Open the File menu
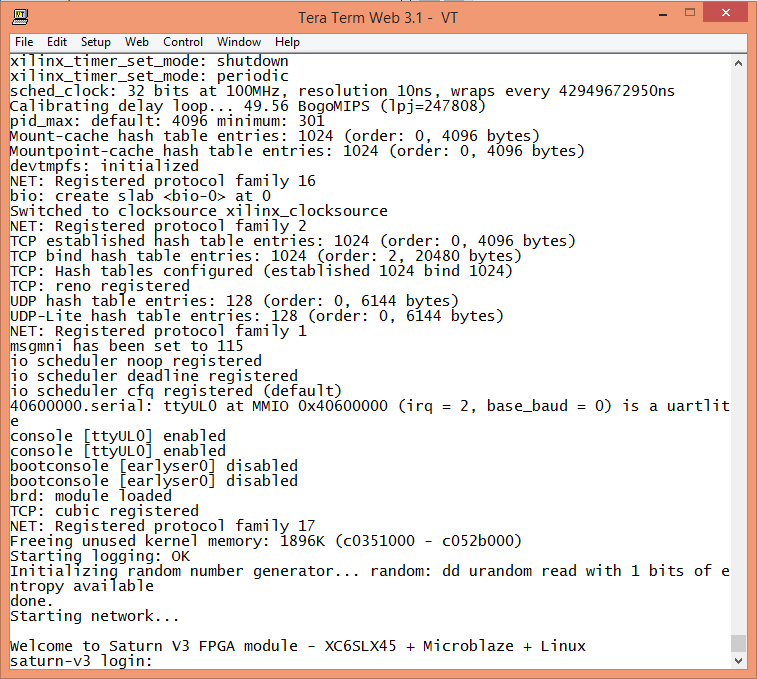This screenshot has width=757, height=679. tap(24, 42)
